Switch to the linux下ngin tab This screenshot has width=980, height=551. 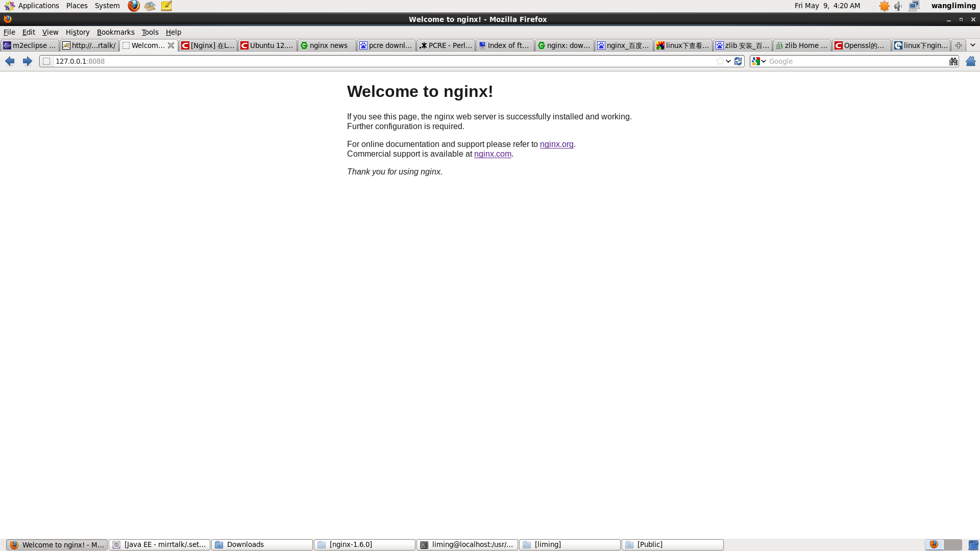921,45
